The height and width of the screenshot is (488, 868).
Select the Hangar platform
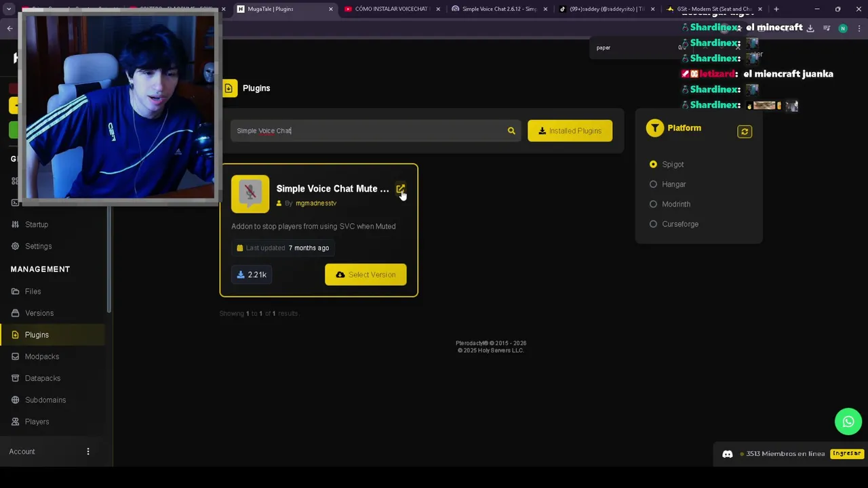point(653,184)
